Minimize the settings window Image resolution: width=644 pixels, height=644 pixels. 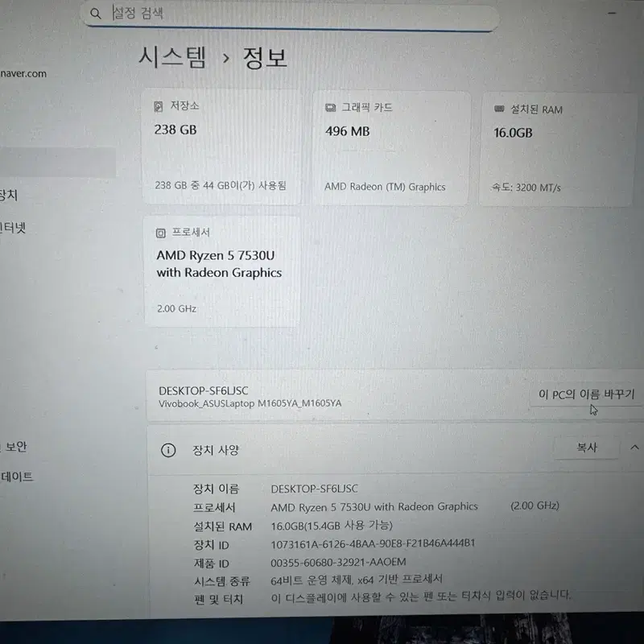click(612, 13)
